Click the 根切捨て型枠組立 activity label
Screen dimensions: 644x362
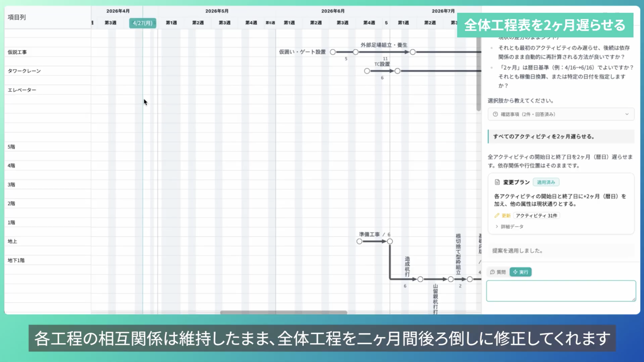pos(458,254)
